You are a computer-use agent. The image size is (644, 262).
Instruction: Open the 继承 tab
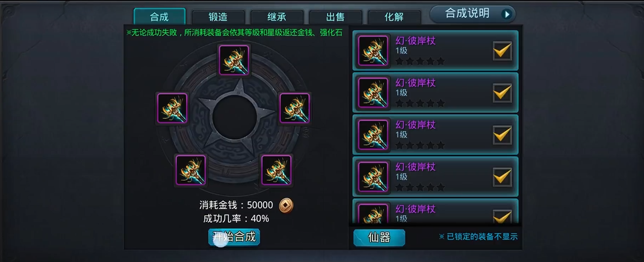click(277, 17)
